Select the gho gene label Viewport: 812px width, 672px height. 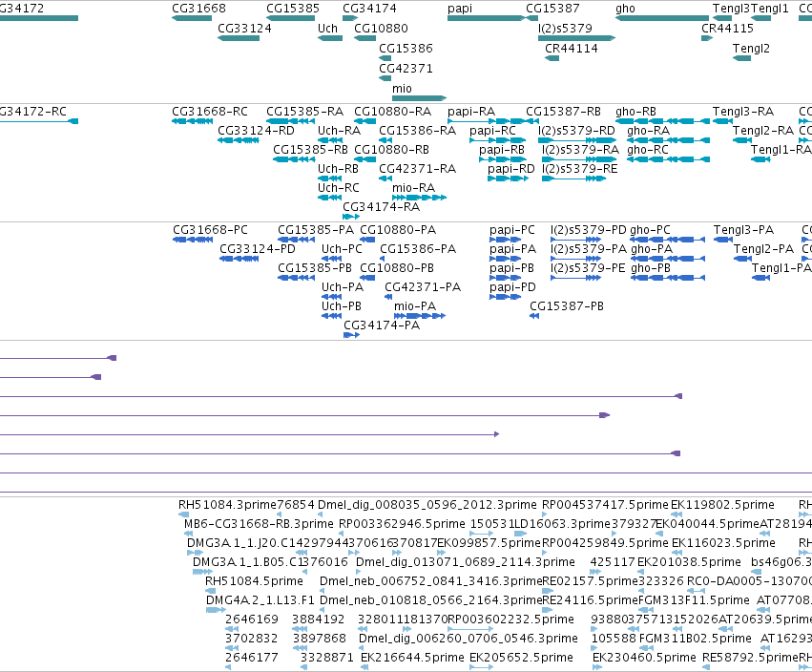625,9
